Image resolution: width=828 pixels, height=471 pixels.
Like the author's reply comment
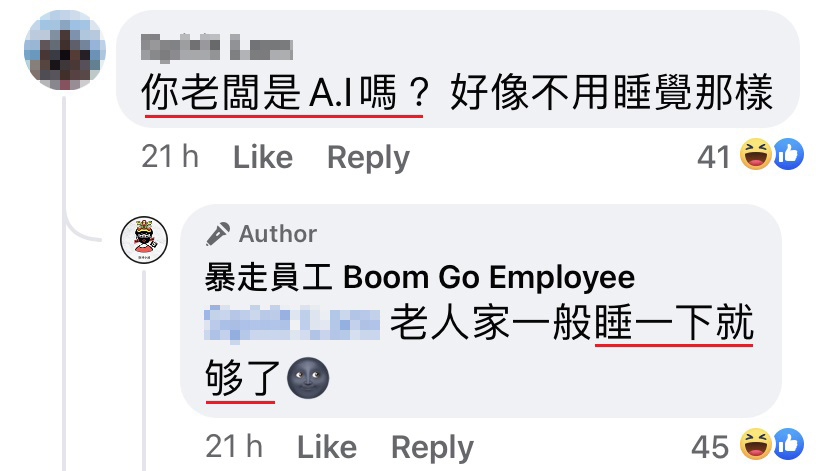coord(327,447)
